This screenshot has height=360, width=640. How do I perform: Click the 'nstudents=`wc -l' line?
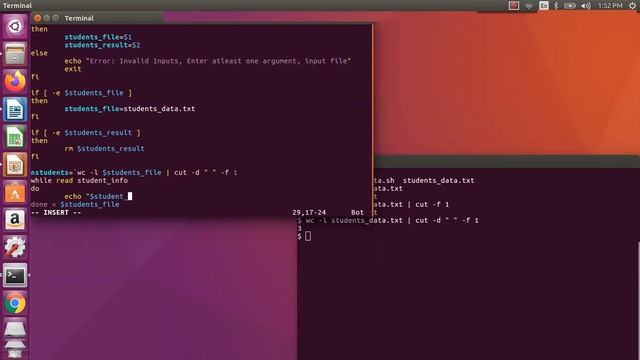coord(134,173)
